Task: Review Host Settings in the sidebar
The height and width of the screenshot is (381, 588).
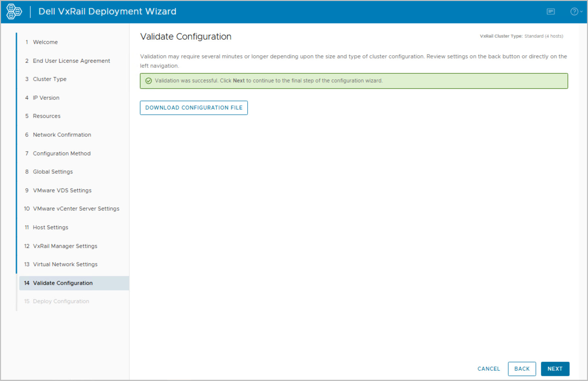Action: (x=50, y=227)
